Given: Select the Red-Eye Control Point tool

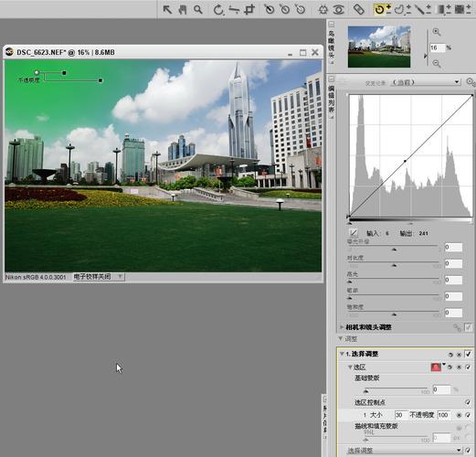Looking at the screenshot, I should 338,10.
